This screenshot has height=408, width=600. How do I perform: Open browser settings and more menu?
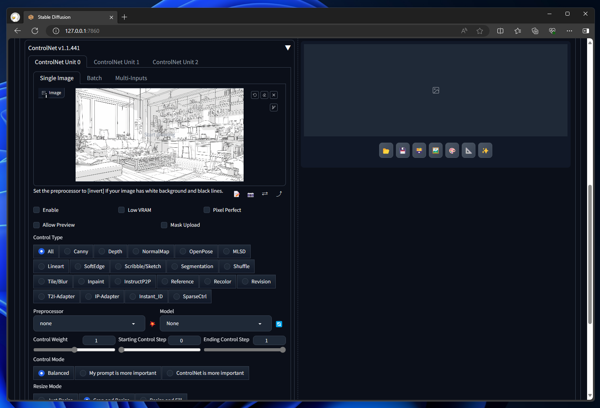(x=569, y=31)
